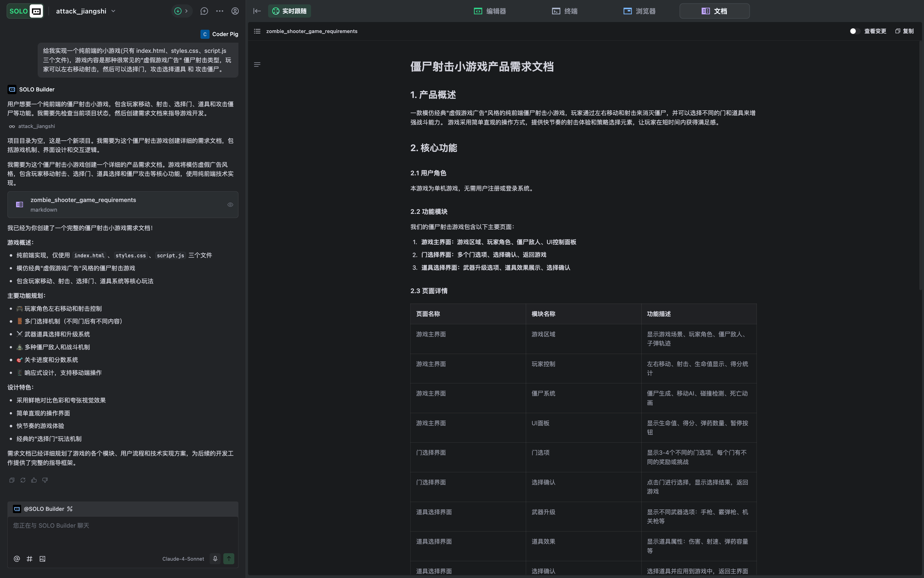Open the zombie_shooter_game_requirements markdown card
The height and width of the screenshot is (578, 924).
pyautogui.click(x=123, y=205)
